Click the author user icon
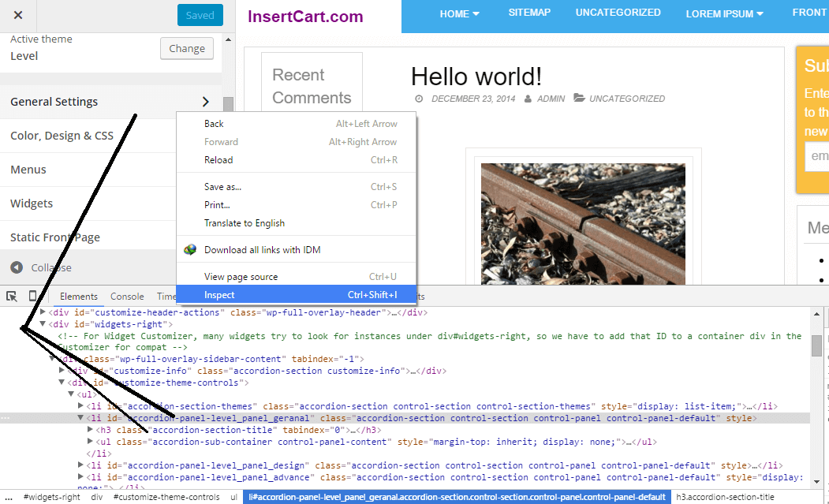This screenshot has width=829, height=504. tap(528, 99)
